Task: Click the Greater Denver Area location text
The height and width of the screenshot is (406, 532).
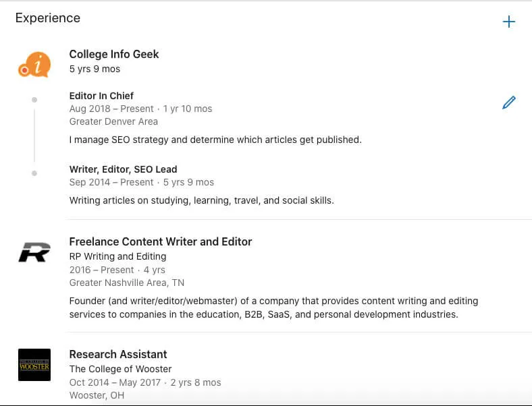Action: pos(113,121)
